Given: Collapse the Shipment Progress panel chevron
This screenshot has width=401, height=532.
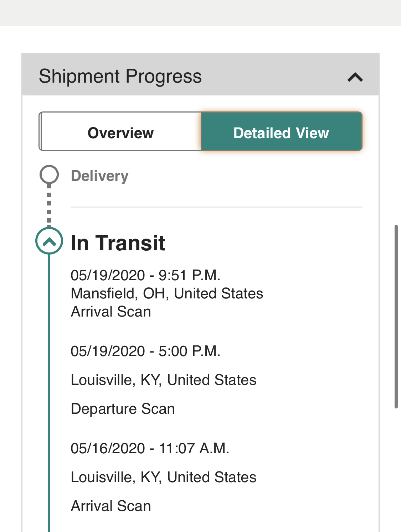Looking at the screenshot, I should click(355, 77).
